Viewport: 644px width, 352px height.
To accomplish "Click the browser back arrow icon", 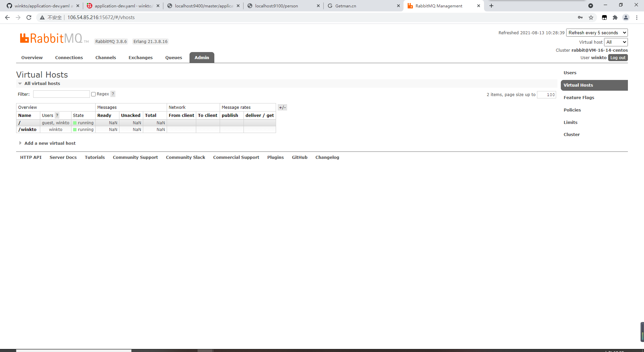I will (7, 17).
